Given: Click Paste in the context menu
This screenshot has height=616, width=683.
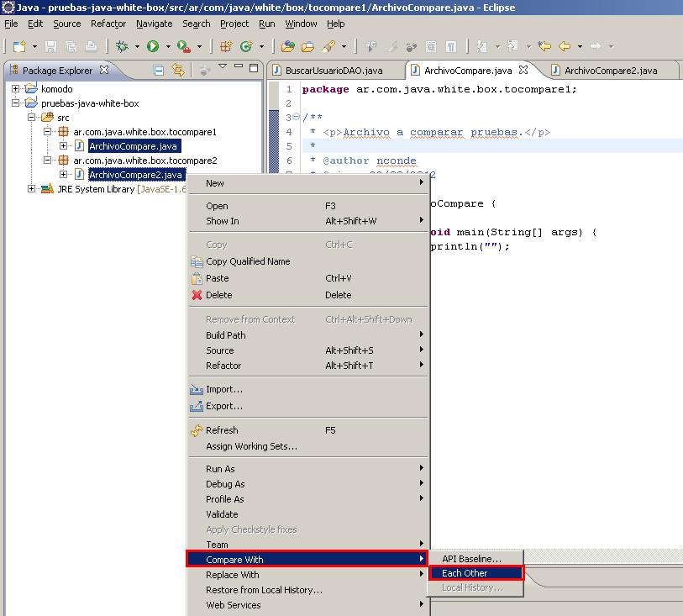Looking at the screenshot, I should 307,278.
